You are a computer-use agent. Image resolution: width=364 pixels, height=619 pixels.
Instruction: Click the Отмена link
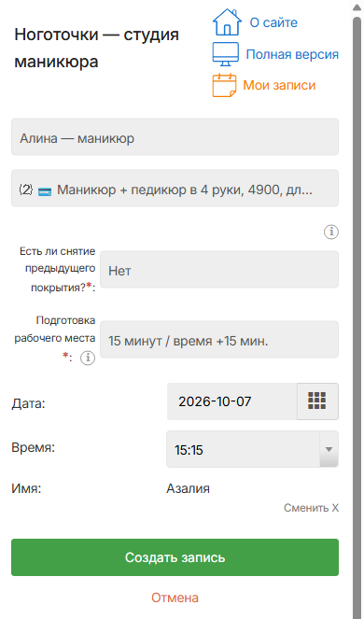click(x=175, y=598)
